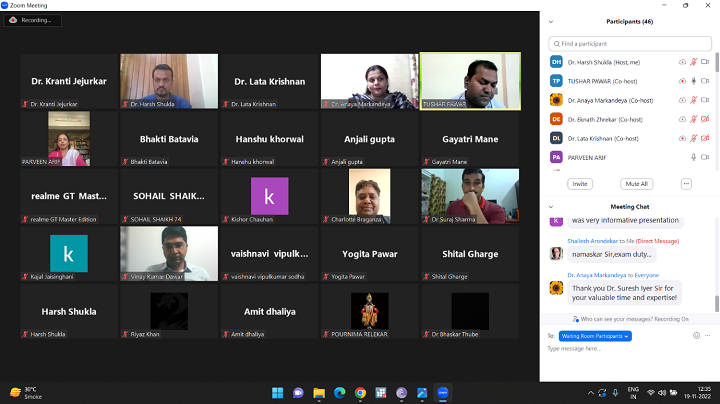Select Bhakti Batavia tile
Screen dimensions: 720x404
(x=169, y=139)
